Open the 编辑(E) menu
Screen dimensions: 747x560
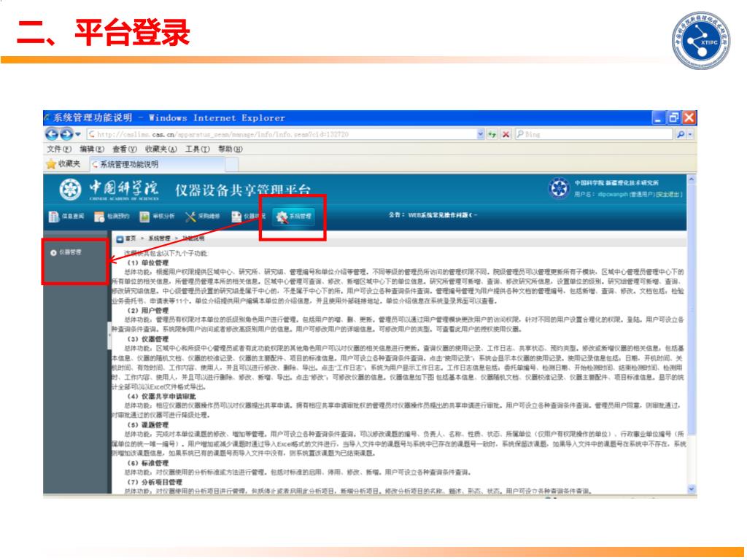(x=92, y=149)
